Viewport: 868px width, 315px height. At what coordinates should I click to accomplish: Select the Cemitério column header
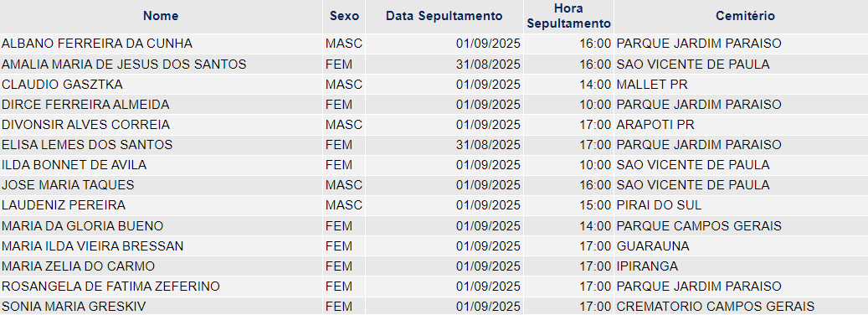tap(745, 16)
